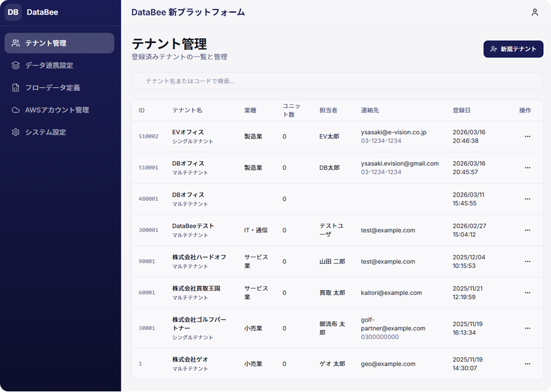Open actions menu for tenant 510001
551x392 pixels.
(x=527, y=168)
